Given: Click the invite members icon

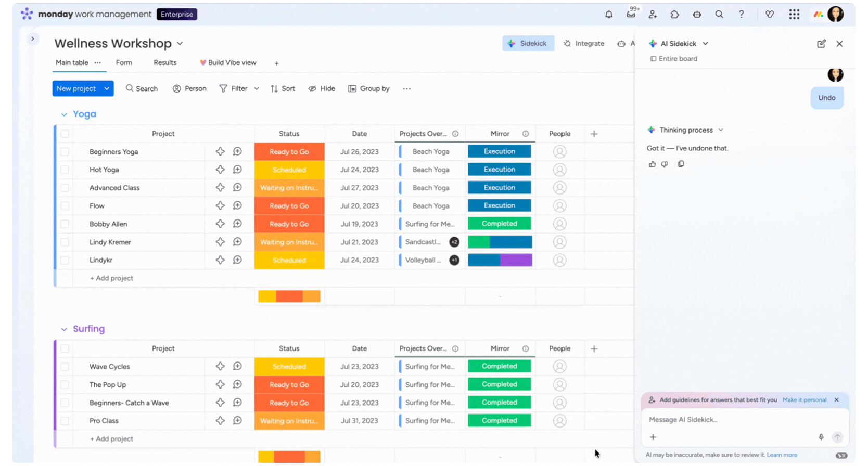Looking at the screenshot, I should 653,15.
